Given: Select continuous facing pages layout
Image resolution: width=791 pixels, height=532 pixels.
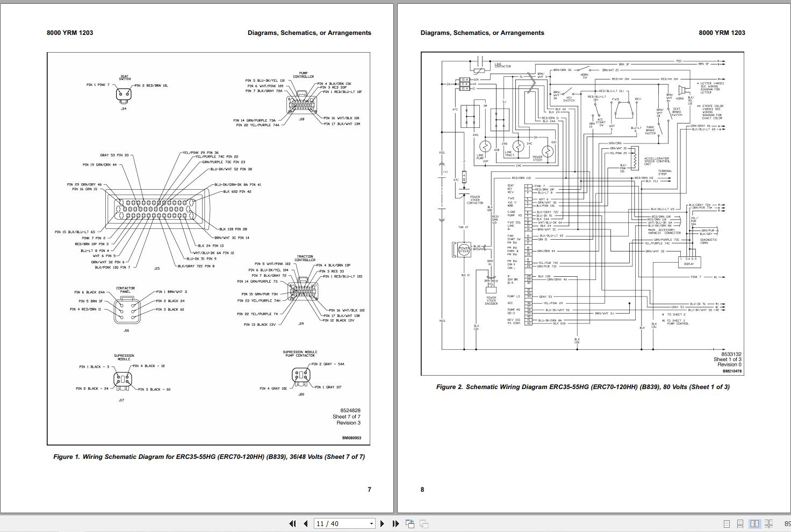Looking at the screenshot, I should tap(769, 524).
